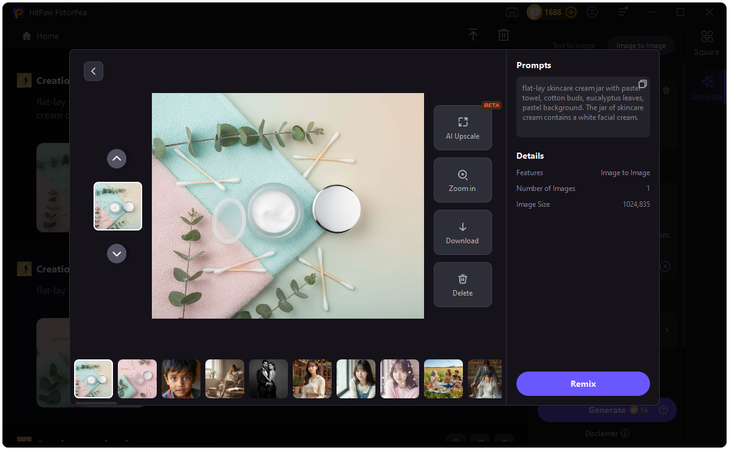This screenshot has height=450, width=729.
Task: Download the generated image
Action: (x=463, y=232)
